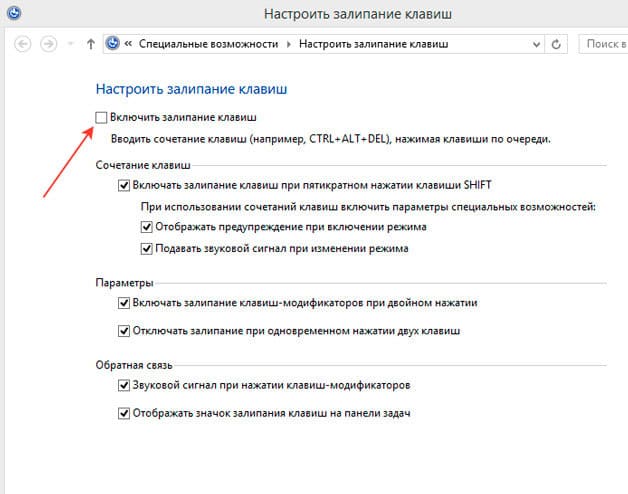The width and height of the screenshot is (628, 494).
Task: Click the Настроить залипание клавиш breadcrumb
Action: (374, 44)
